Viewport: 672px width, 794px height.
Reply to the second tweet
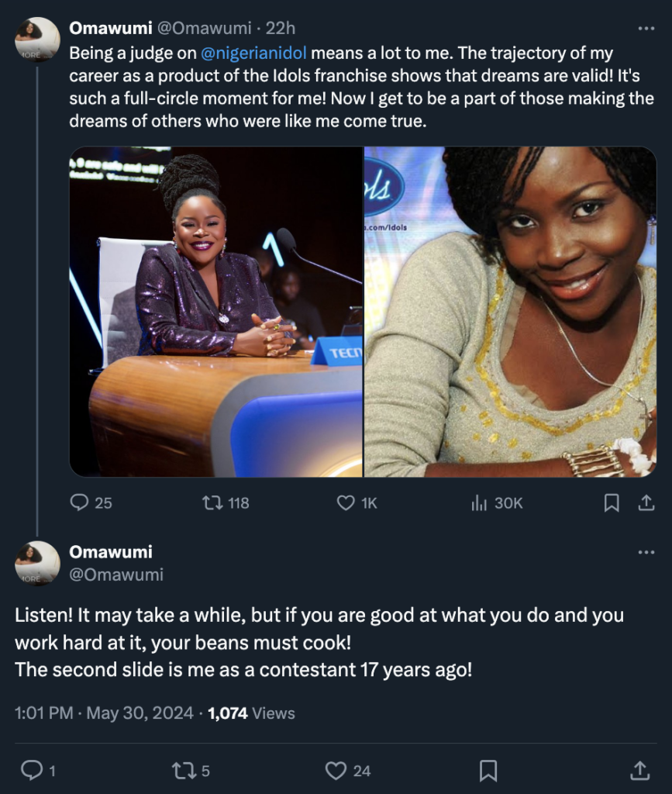point(32,770)
